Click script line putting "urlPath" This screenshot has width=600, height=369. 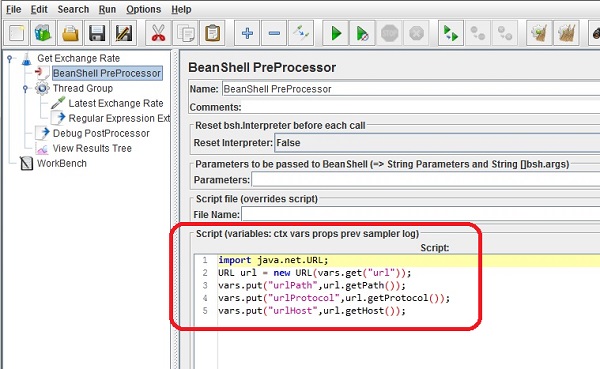coord(312,286)
